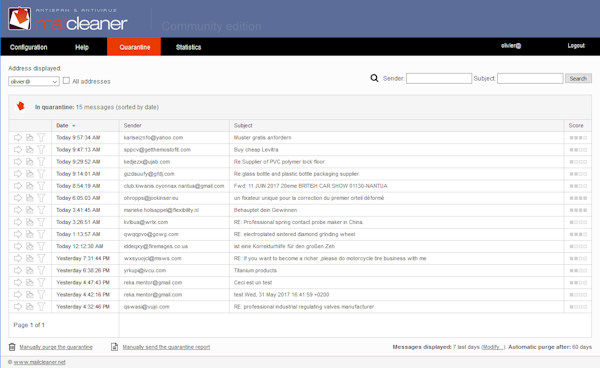View info for the Muster gratis anfordern message

[x=29, y=137]
